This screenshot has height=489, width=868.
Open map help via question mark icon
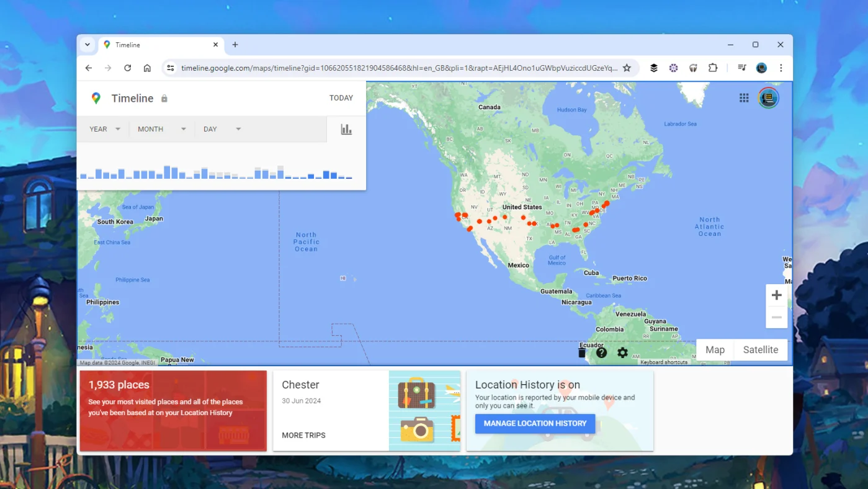click(x=601, y=352)
